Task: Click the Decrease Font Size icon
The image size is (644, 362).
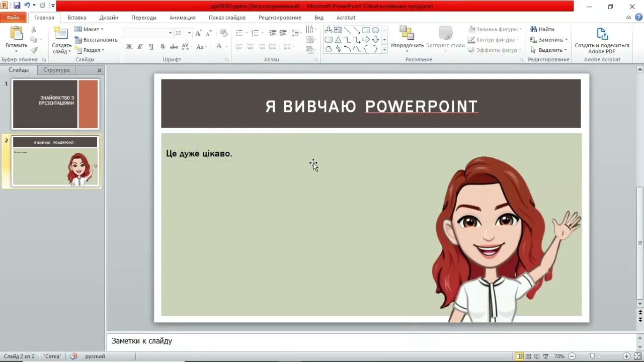Action: [x=209, y=33]
